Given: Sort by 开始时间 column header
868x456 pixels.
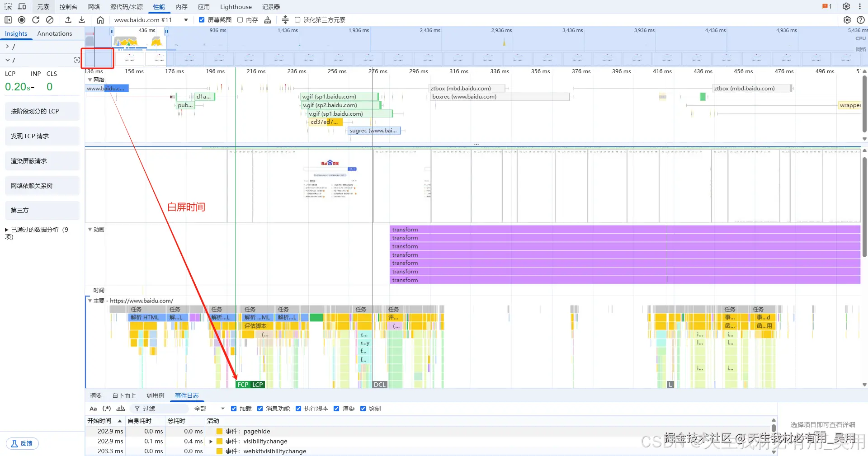Looking at the screenshot, I should (x=105, y=421).
